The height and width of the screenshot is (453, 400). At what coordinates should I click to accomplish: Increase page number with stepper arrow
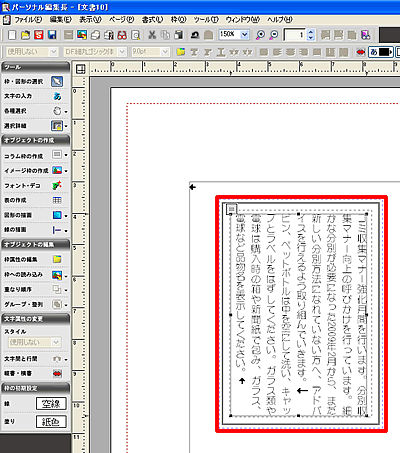point(311,32)
